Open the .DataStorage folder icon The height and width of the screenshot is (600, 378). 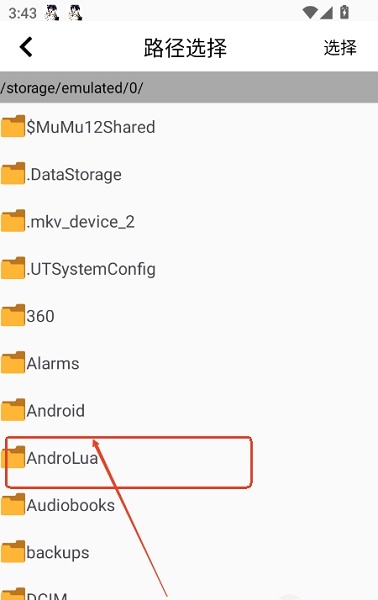point(13,173)
